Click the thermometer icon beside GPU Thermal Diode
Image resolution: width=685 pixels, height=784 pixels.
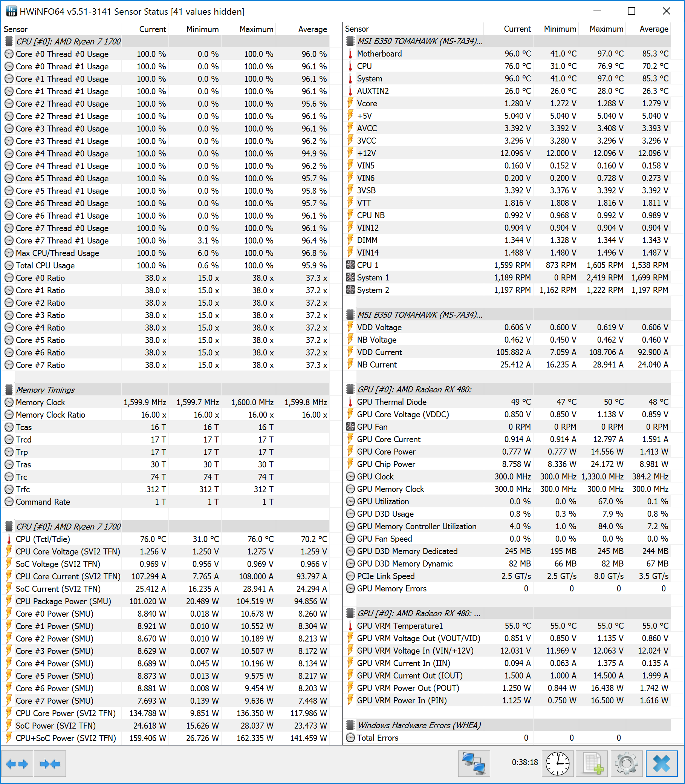point(350,402)
